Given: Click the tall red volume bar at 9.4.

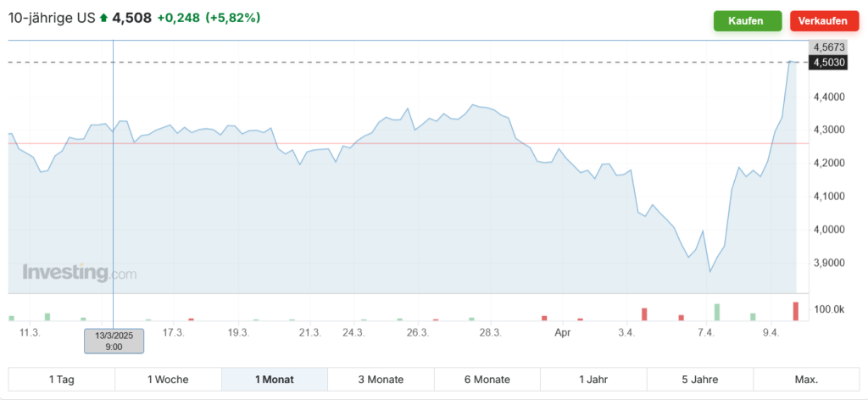Looking at the screenshot, I should coord(796,311).
